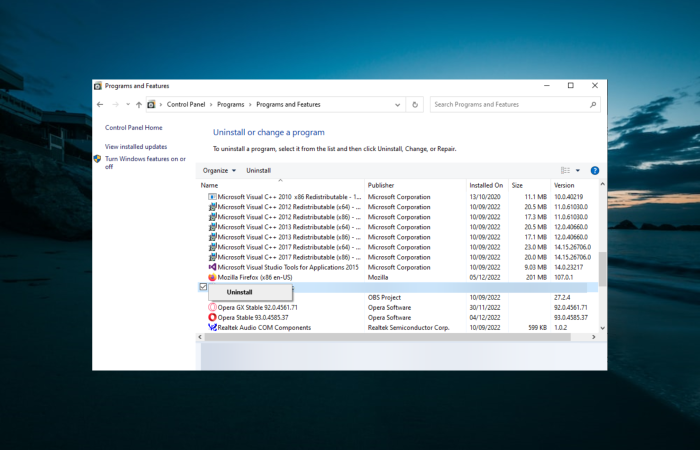Select Mozilla Firefox (x86 en-US) entry
The image size is (700, 450).
coord(397,277)
